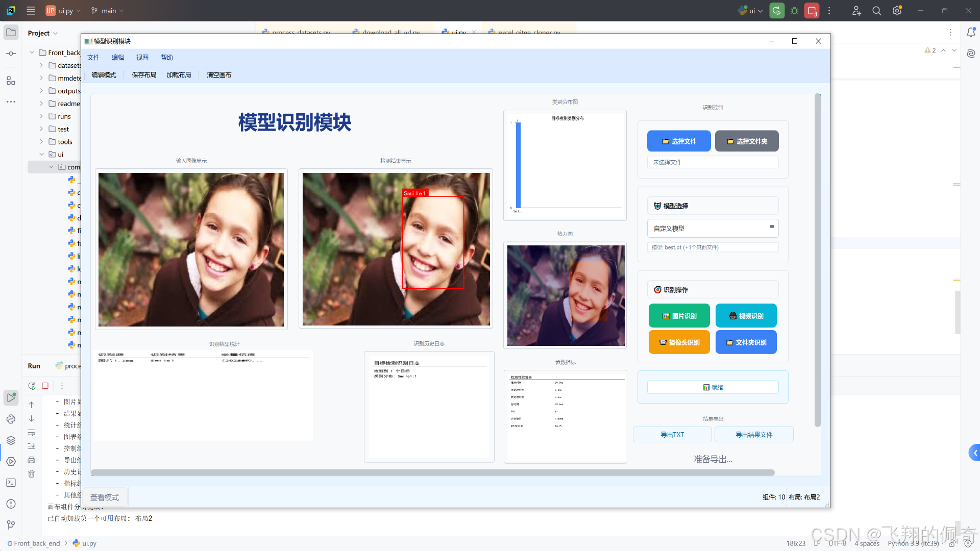Open the Commit tool window icon
This screenshot has width=980, height=551.
click(x=11, y=53)
